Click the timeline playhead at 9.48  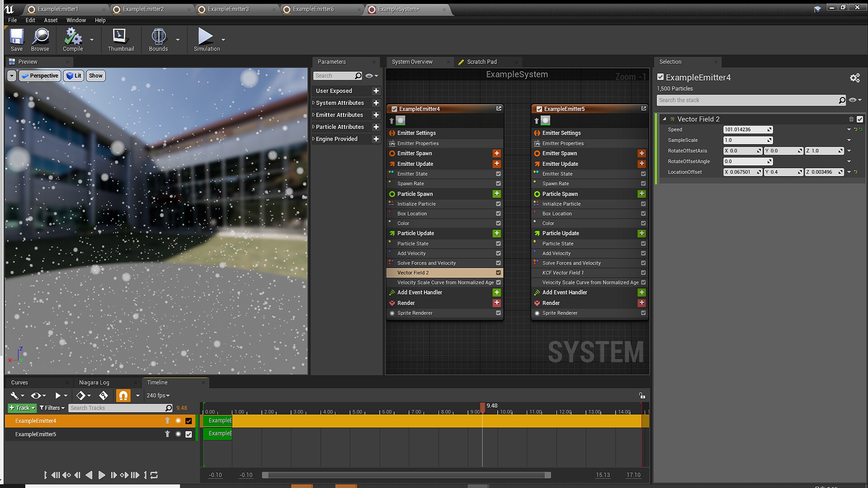click(482, 407)
